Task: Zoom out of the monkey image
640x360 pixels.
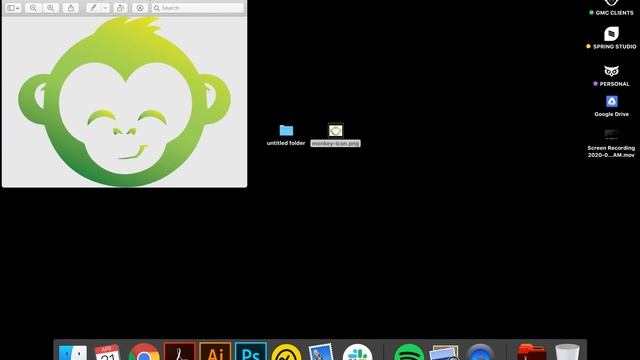Action: [x=33, y=8]
